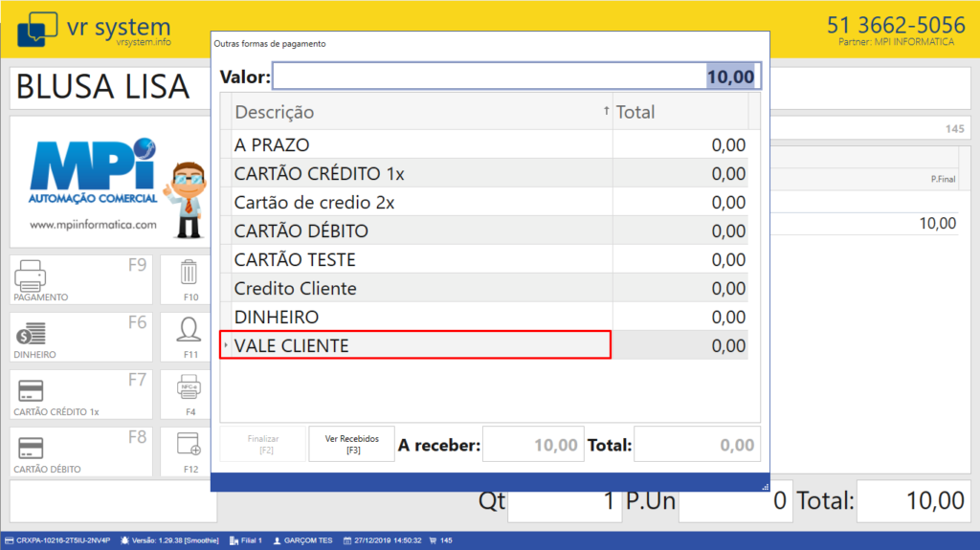Screen dimensions: 980x550
Task: Select the Credito Cliente payment option
Action: pos(421,288)
